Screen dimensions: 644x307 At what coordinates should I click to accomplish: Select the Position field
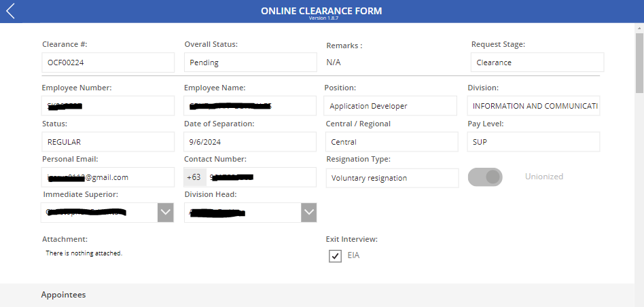[x=391, y=106]
